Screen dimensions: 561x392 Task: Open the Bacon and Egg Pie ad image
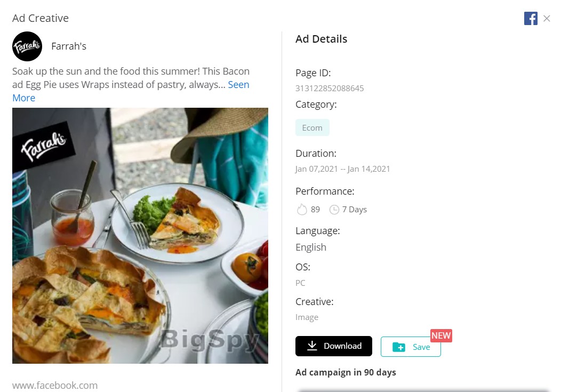(140, 235)
